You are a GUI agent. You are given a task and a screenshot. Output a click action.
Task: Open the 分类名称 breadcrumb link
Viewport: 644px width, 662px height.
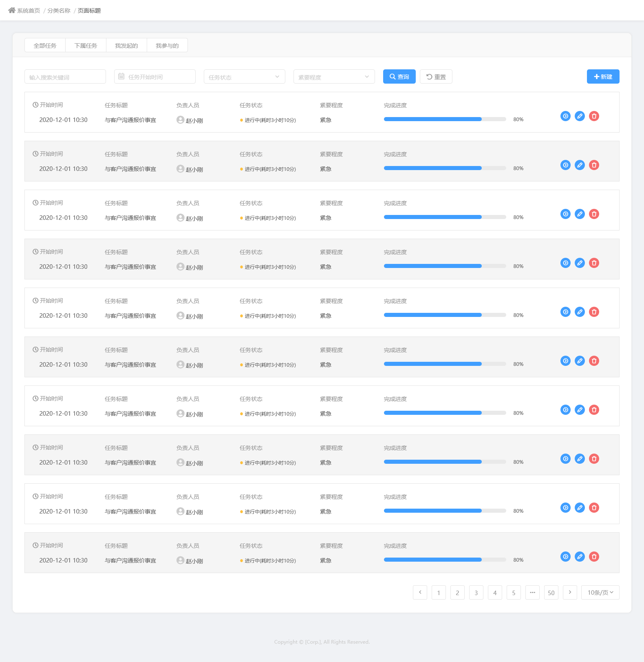(x=59, y=11)
